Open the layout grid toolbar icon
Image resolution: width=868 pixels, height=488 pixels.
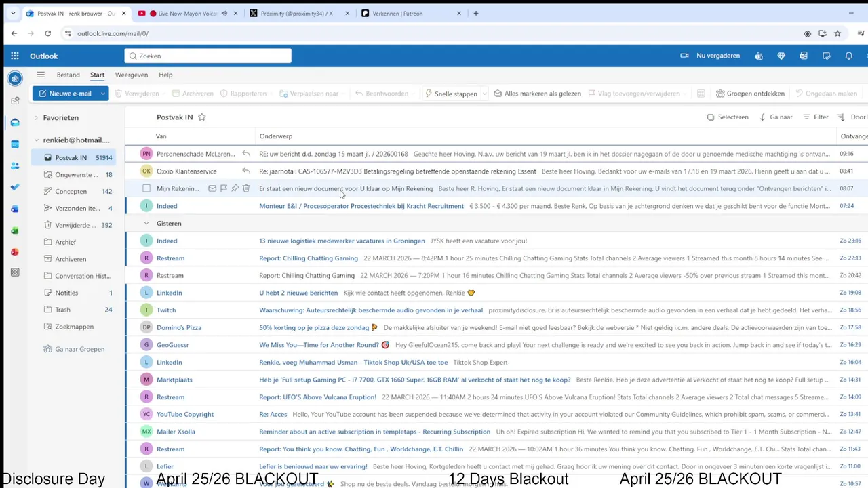(701, 94)
